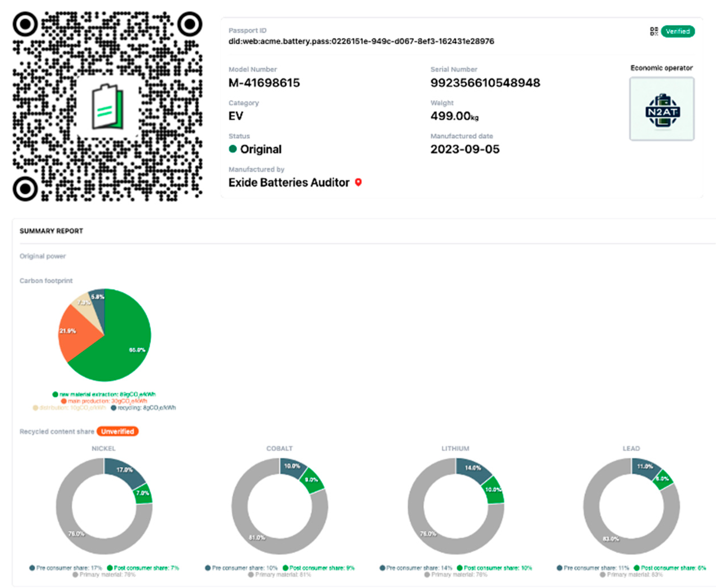The height and width of the screenshot is (588, 716).
Task: Toggle Lithium Primary material 76% legend
Action: click(x=455, y=574)
